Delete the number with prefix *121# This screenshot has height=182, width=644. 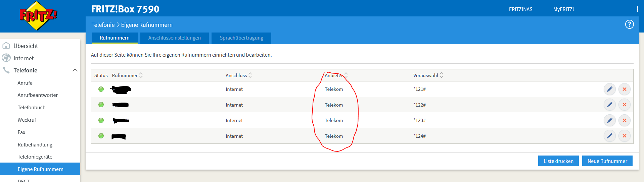point(625,89)
